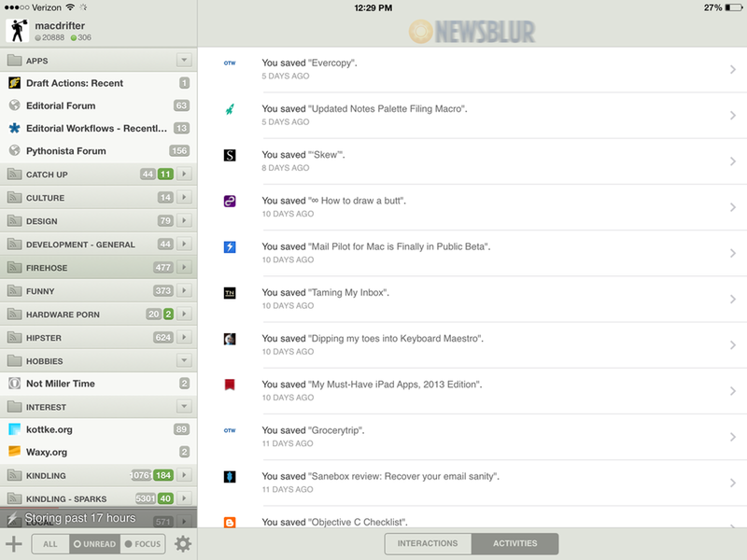Expand the CATCH UP folder arrow
This screenshot has height=560, width=747.
pyautogui.click(x=184, y=174)
